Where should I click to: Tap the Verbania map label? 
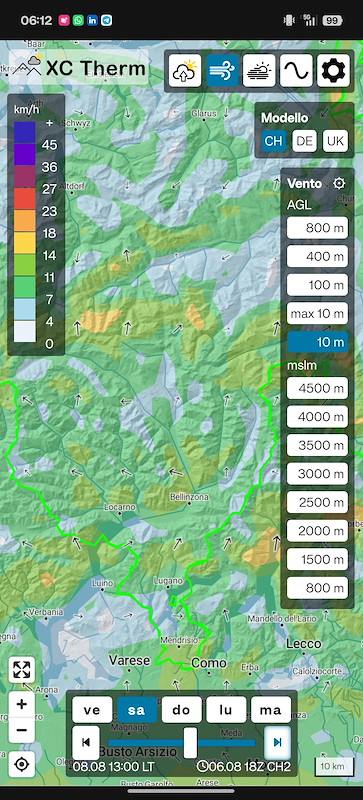click(x=46, y=612)
